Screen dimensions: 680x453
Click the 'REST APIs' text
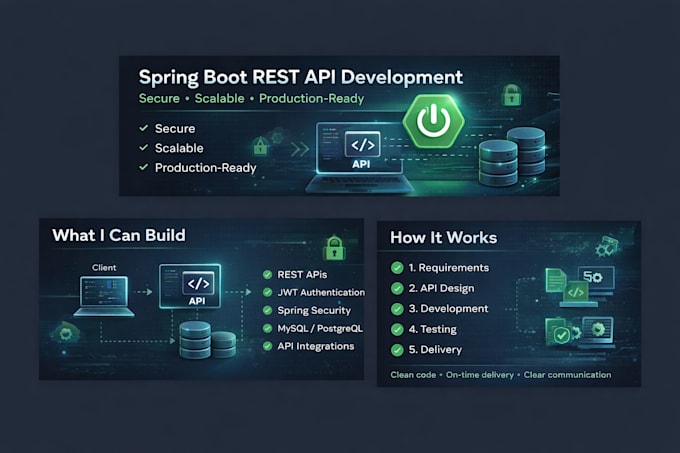(x=302, y=274)
